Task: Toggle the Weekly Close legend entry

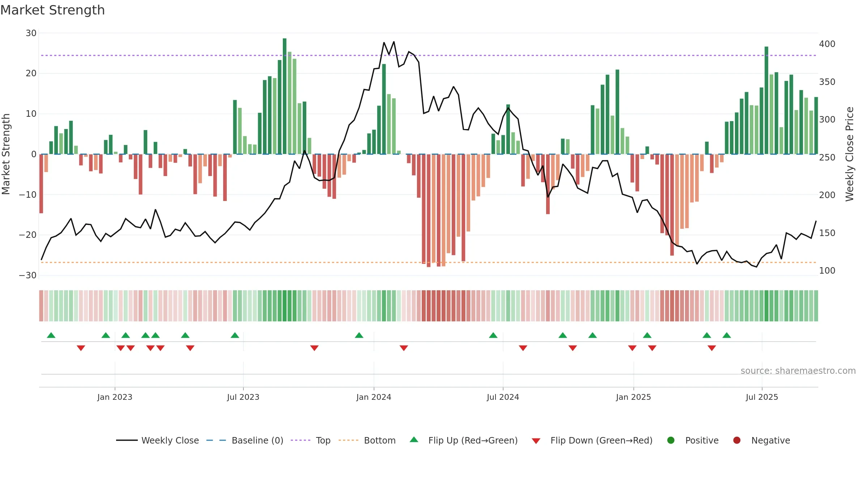Action: tap(157, 440)
